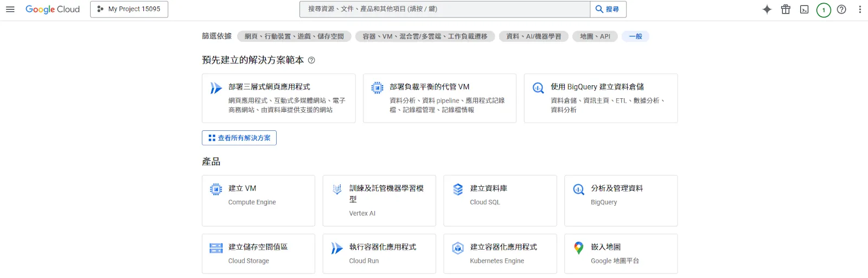Click the Cloud SQL stacked-layers icon
Screen dimensions: 868x278
tap(458, 189)
